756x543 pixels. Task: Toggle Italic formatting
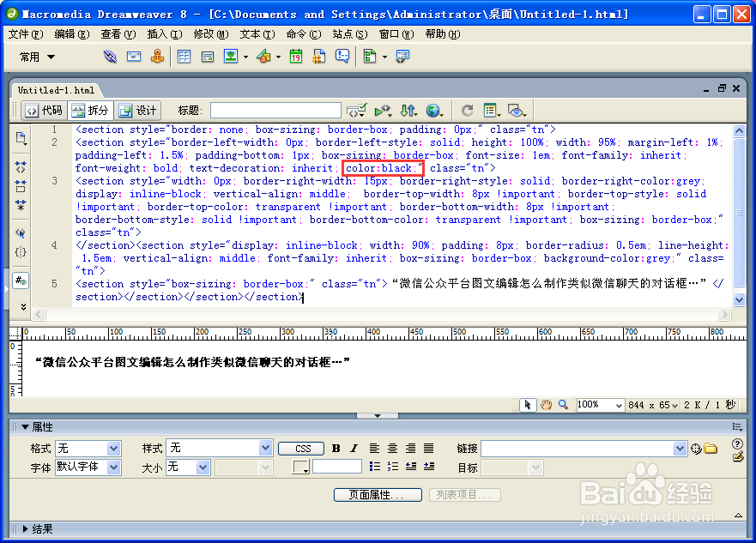(354, 449)
